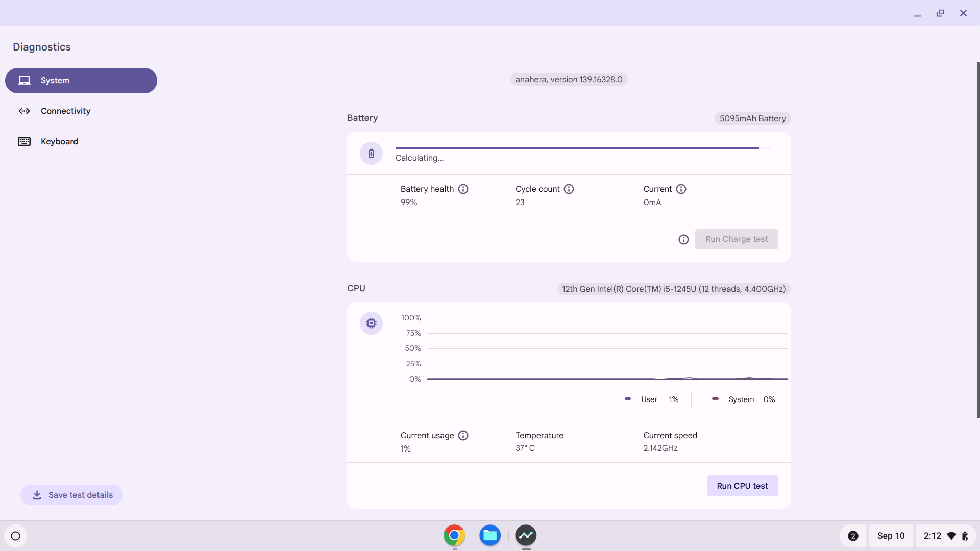Click the Temperature value 37° C
Viewport: 980px width, 551px height.
click(525, 448)
